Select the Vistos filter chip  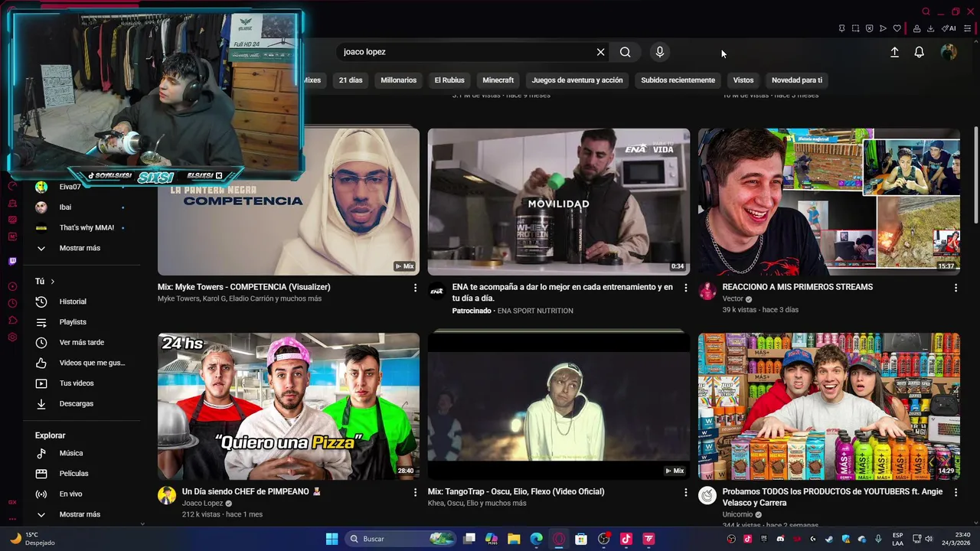coord(743,80)
